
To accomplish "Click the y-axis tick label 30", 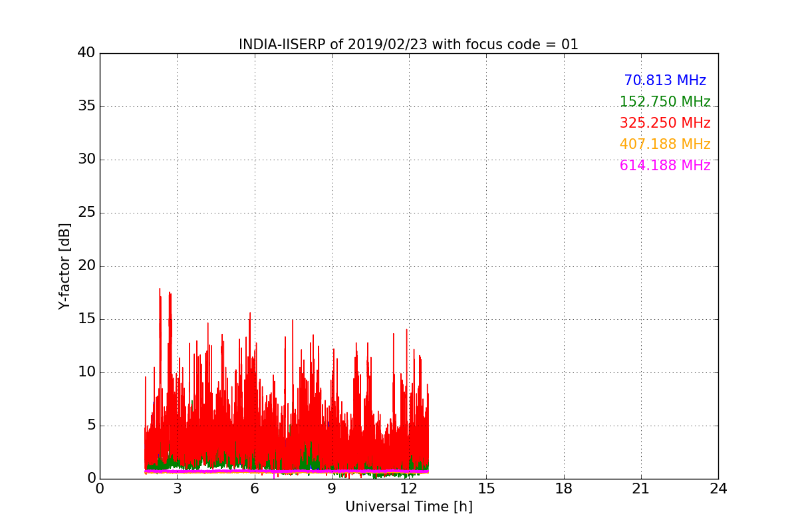I will tap(86, 160).
